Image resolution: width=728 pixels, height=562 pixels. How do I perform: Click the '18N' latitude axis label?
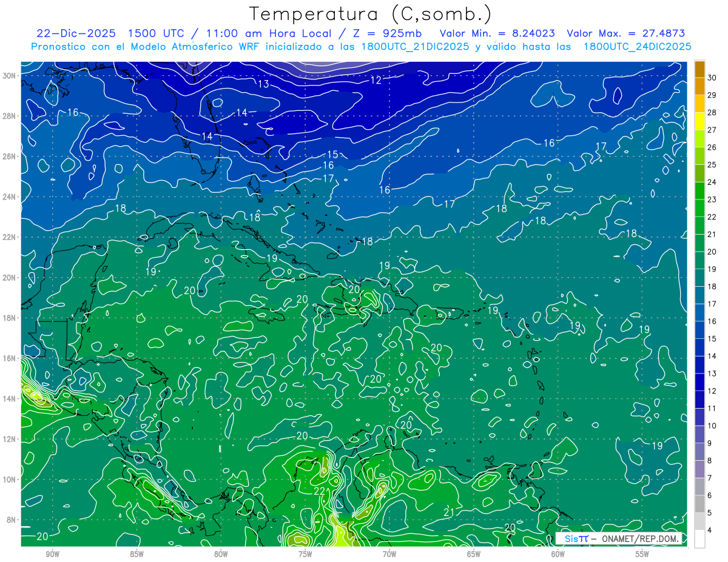point(9,318)
